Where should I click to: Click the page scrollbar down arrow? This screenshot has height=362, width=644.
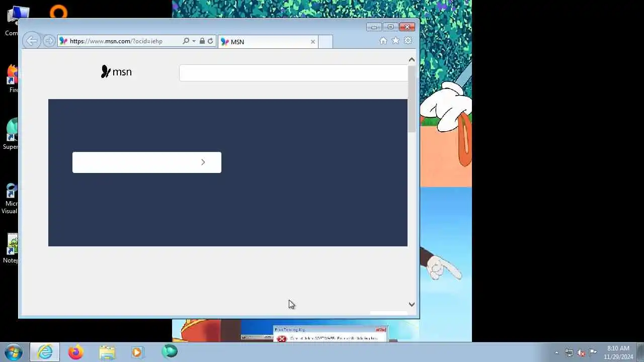412,304
